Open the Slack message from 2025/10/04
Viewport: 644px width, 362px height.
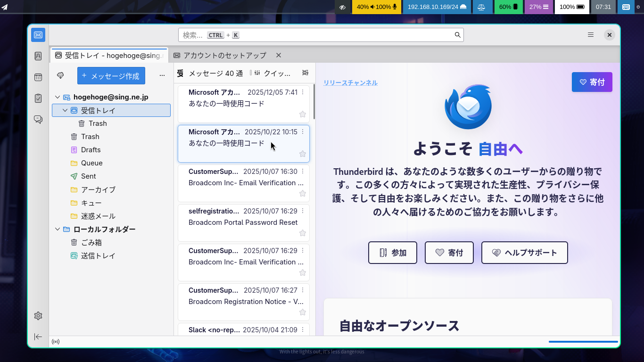click(x=244, y=329)
